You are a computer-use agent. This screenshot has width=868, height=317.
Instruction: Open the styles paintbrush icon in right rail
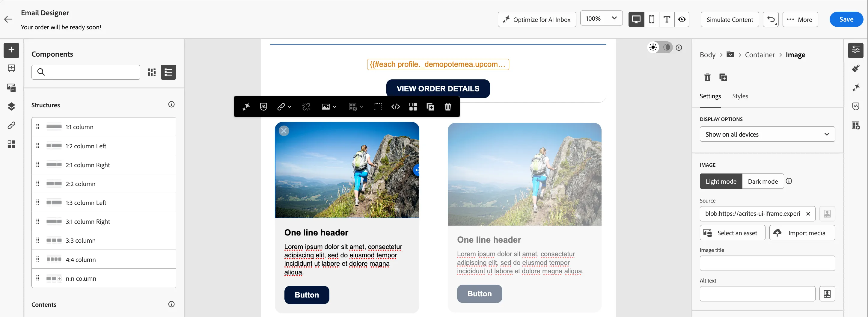coord(856,69)
